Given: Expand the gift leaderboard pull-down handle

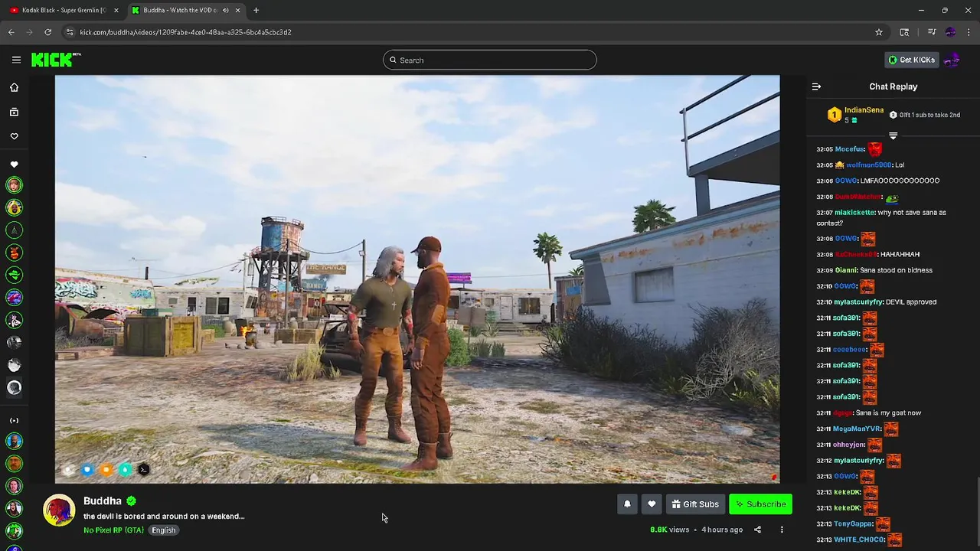Looking at the screenshot, I should (x=893, y=135).
